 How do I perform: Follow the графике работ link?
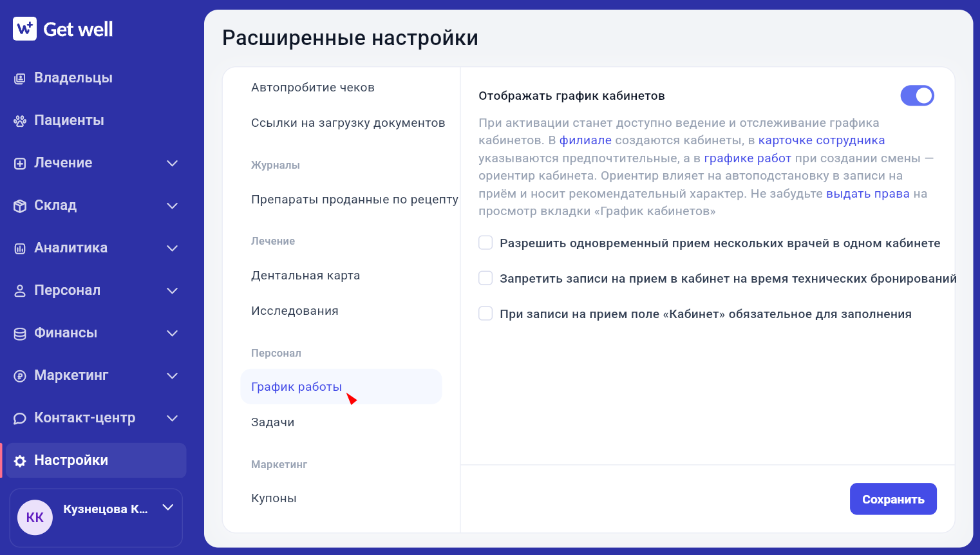coord(748,158)
